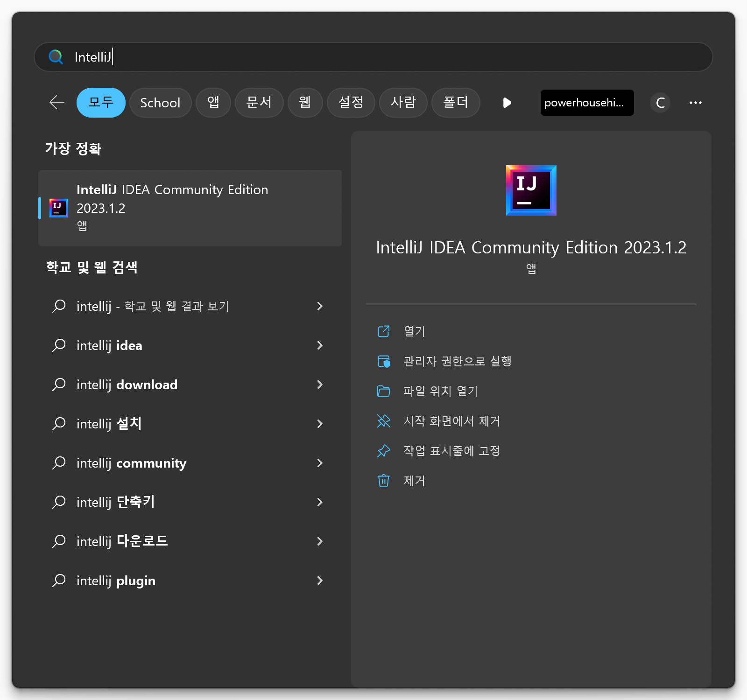This screenshot has width=747, height=700.
Task: Expand chevron for intellij download
Action: 320,385
